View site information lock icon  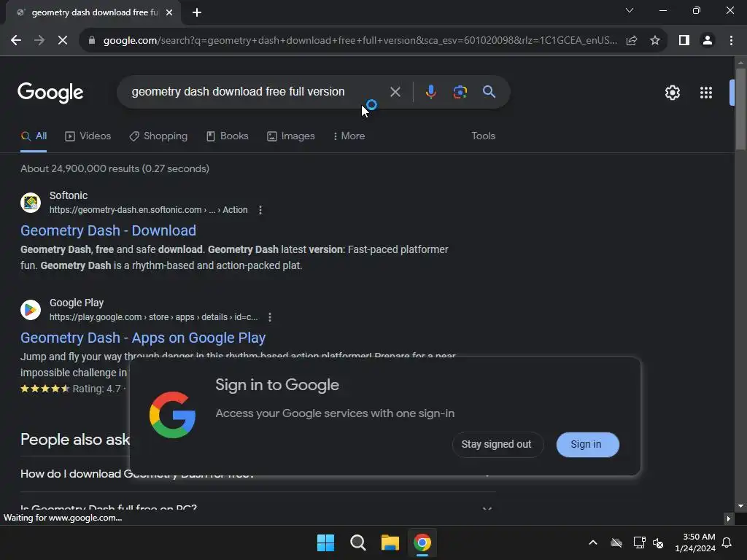click(x=92, y=41)
